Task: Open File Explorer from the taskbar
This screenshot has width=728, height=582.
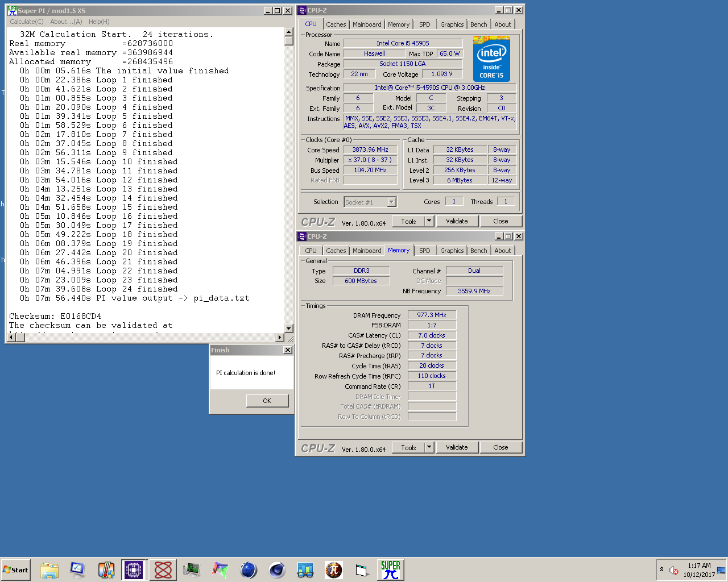Action: [x=49, y=570]
